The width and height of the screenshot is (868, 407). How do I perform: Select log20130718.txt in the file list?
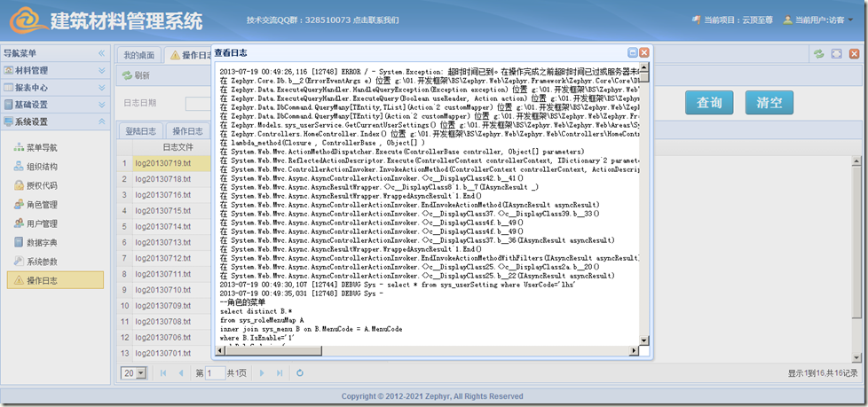(162, 179)
